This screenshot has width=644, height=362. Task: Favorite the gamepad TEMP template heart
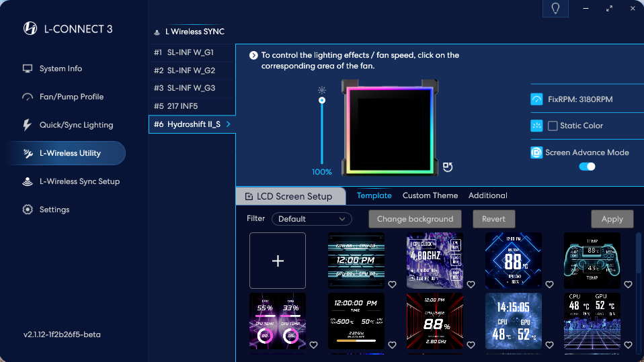[x=628, y=284]
